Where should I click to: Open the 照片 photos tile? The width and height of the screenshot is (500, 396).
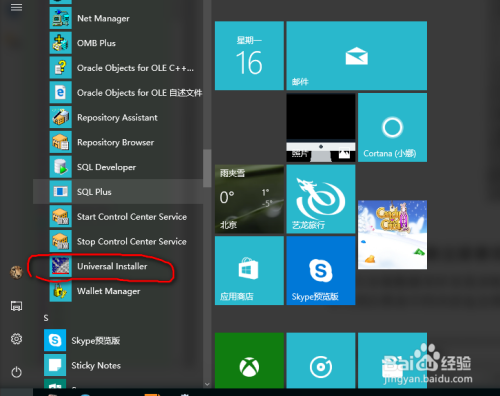321,127
